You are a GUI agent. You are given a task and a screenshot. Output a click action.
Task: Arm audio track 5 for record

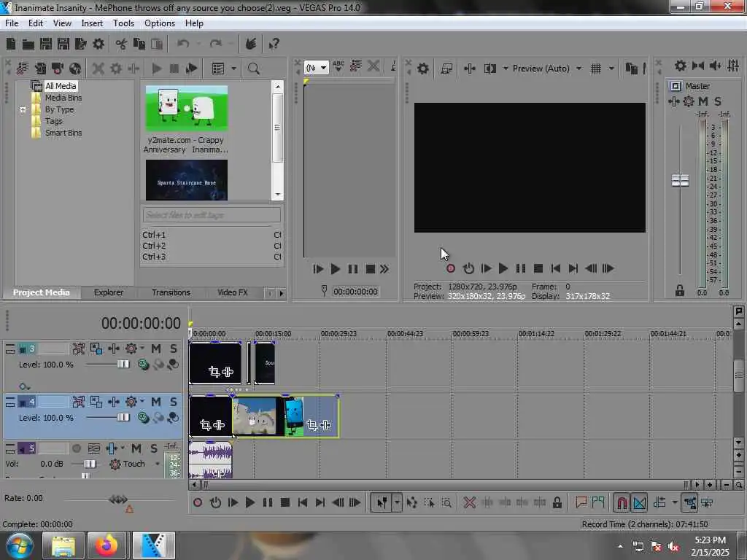[x=76, y=448]
